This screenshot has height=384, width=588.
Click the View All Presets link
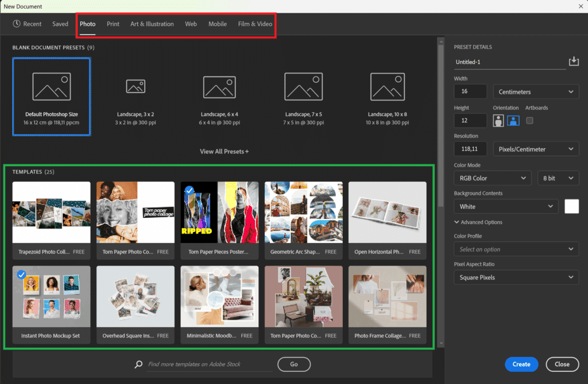[x=224, y=152]
